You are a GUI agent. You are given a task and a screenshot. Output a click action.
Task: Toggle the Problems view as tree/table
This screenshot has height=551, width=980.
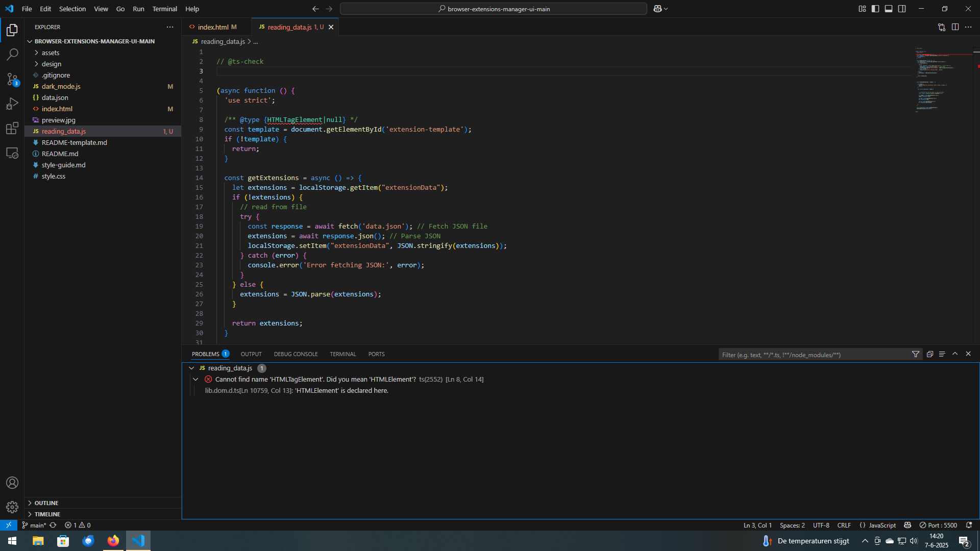click(x=942, y=354)
